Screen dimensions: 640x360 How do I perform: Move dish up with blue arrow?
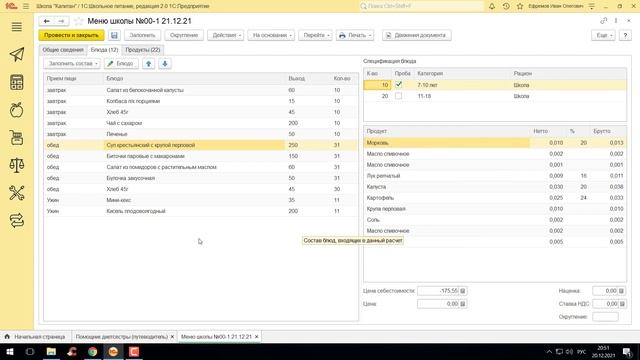coord(149,64)
